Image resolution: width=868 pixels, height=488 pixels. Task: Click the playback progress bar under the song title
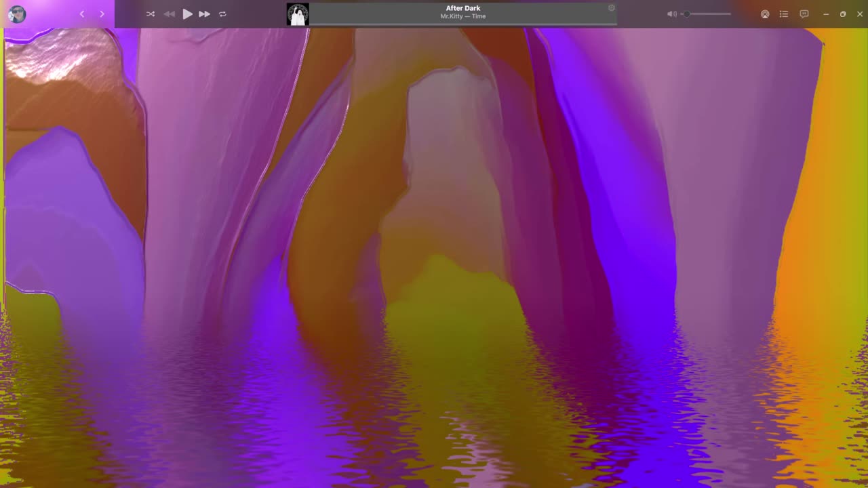click(463, 24)
